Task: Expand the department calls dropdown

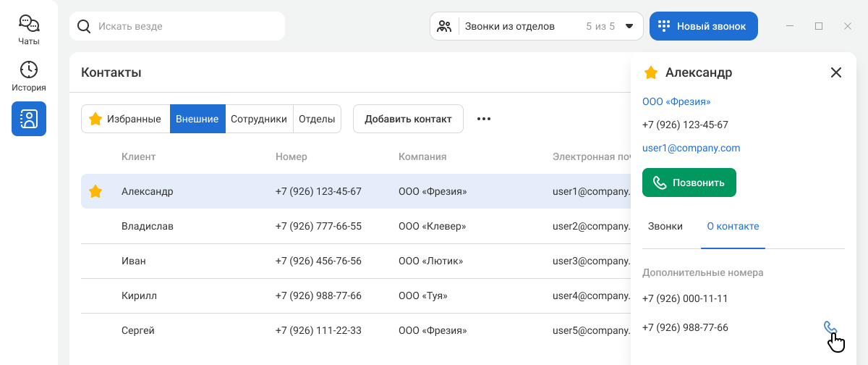Action: 629,26
